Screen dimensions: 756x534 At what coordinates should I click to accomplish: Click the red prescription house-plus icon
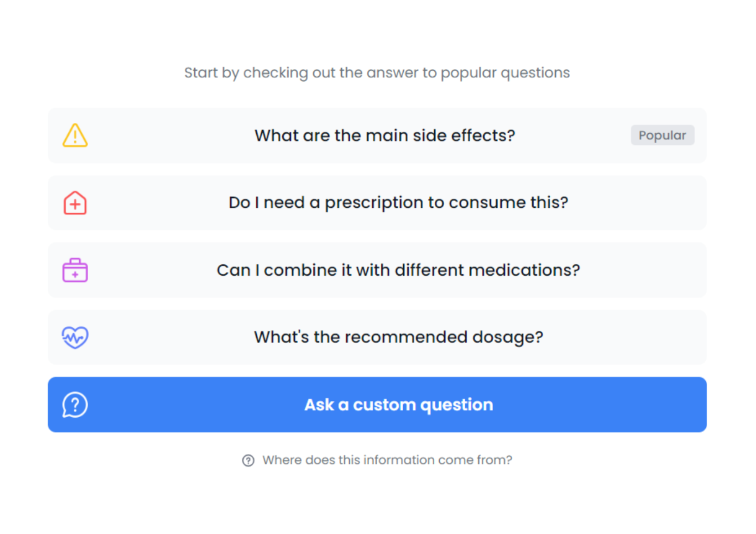75,203
